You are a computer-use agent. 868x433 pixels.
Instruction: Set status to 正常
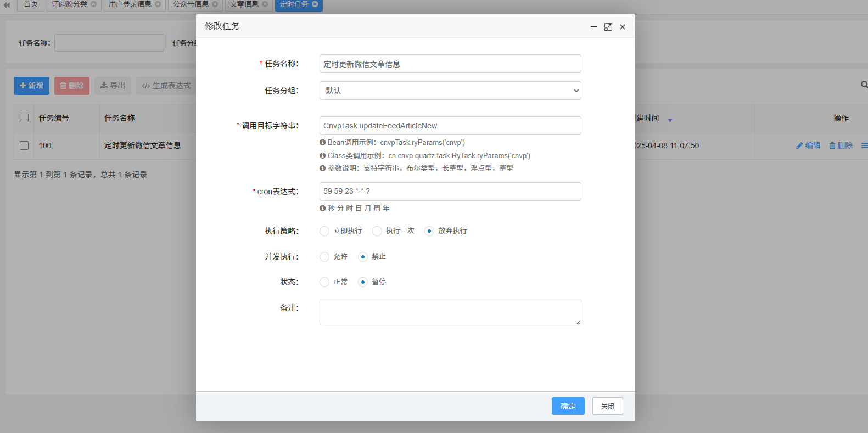tap(324, 282)
